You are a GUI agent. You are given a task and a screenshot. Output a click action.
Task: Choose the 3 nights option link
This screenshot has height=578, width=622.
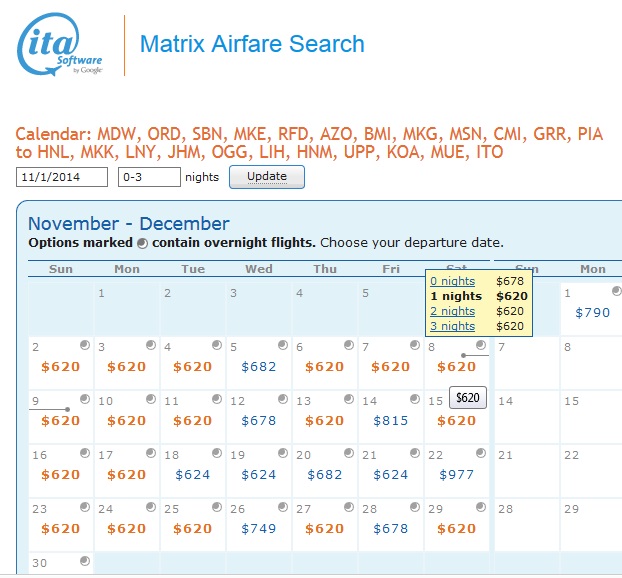(x=452, y=326)
